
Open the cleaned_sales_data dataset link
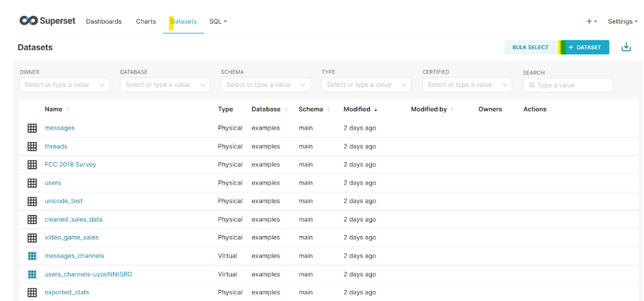(73, 219)
